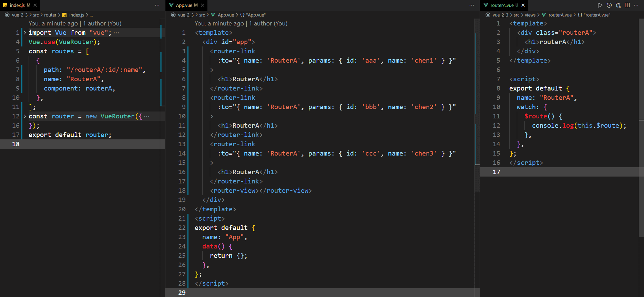Click the h1 routerA heading line in routerA.vue
This screenshot has width=644, height=297.
[x=554, y=42]
